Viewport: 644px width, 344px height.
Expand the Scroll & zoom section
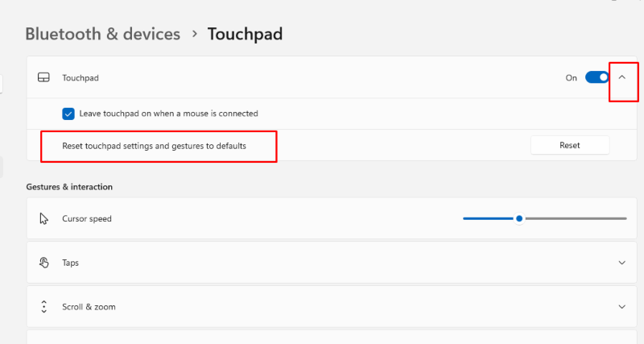click(621, 307)
